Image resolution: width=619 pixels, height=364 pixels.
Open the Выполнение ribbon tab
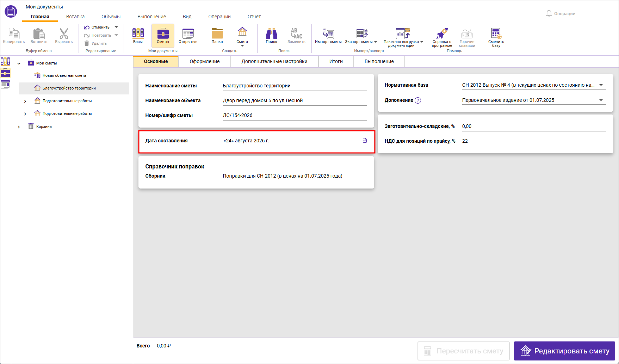tap(151, 17)
